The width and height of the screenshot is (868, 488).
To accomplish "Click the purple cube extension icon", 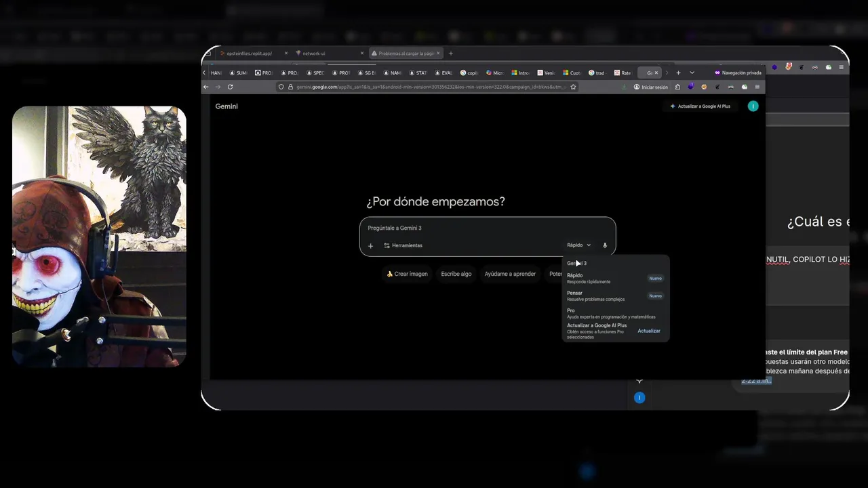I will pos(691,87).
